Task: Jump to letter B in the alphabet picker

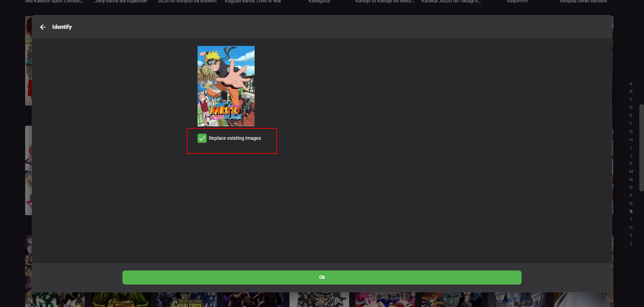Action: [x=631, y=91]
